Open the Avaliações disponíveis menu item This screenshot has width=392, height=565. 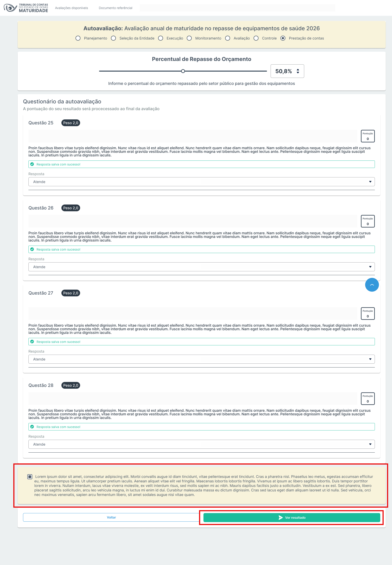(72, 8)
